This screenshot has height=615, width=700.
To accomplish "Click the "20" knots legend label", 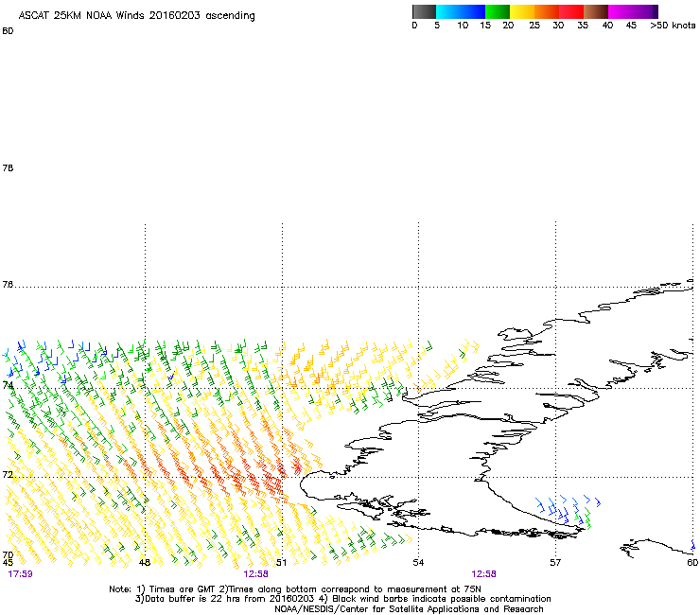I will [508, 26].
